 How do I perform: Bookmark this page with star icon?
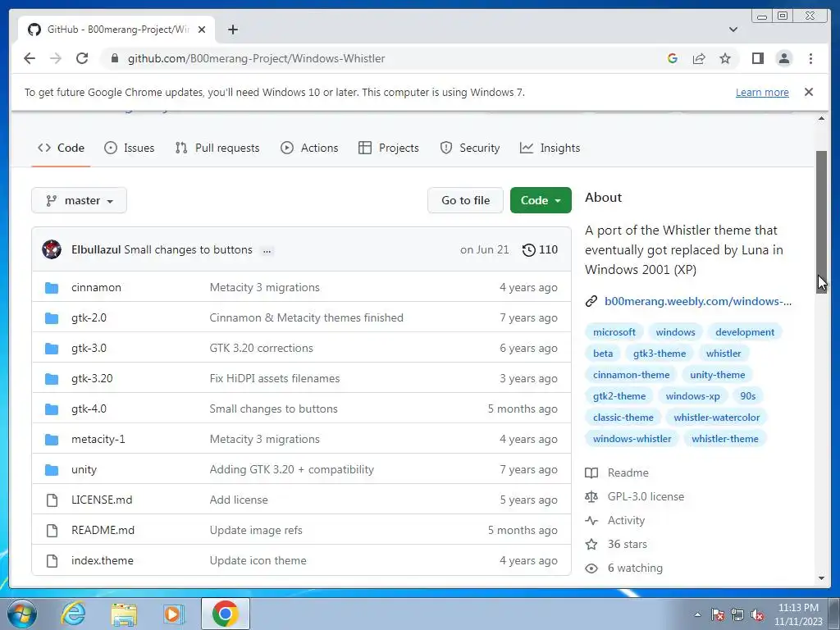pos(725,58)
